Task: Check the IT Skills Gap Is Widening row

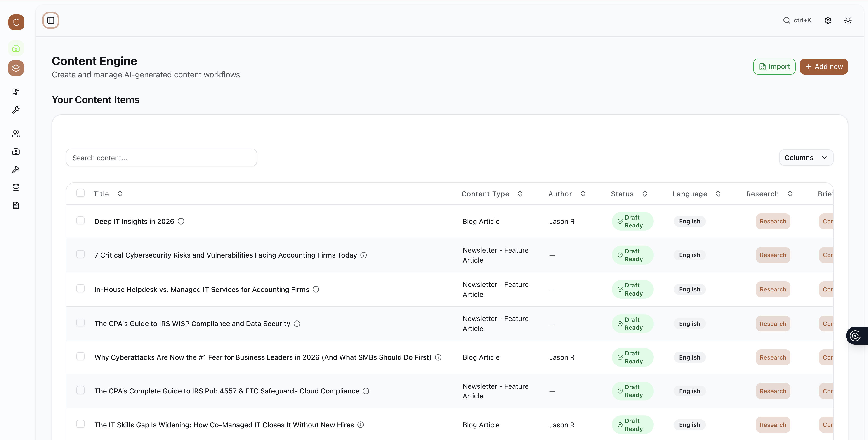Action: (x=80, y=424)
